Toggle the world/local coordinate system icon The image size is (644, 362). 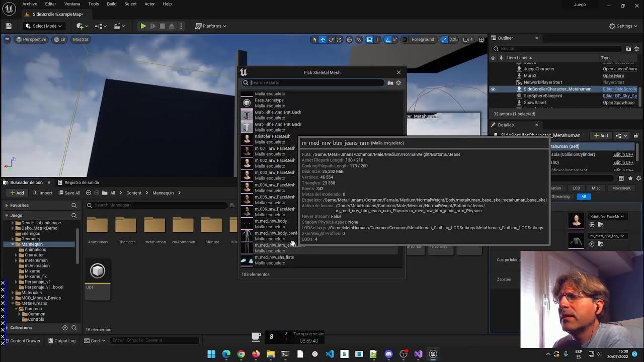click(349, 39)
